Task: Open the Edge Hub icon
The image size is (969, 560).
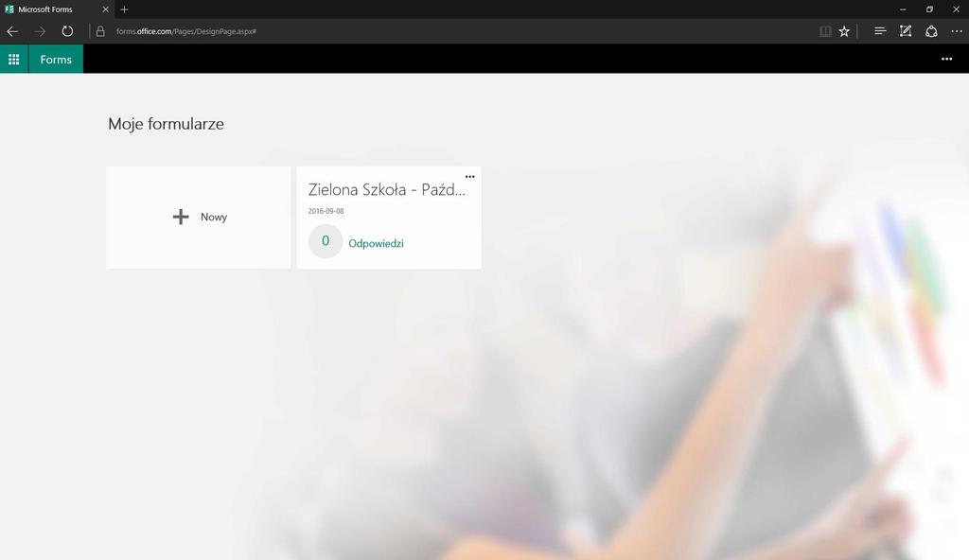Action: tap(880, 31)
